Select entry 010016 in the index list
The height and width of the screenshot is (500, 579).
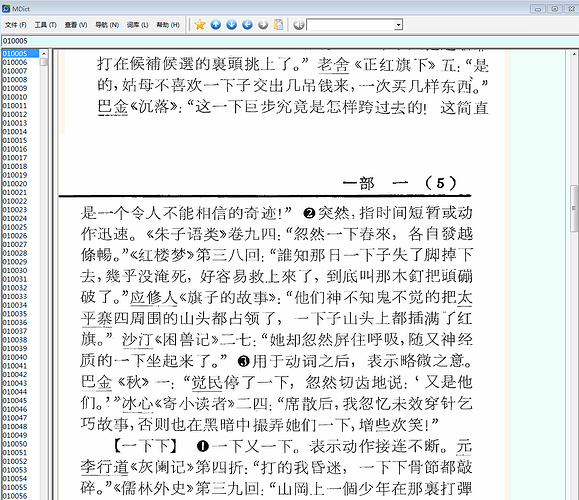click(x=15, y=149)
